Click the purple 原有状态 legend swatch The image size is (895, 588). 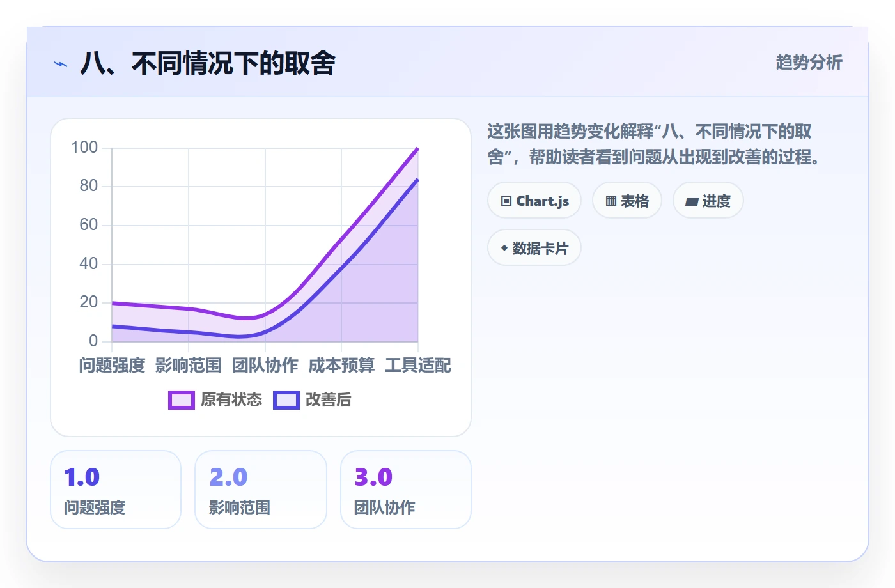[x=182, y=400]
